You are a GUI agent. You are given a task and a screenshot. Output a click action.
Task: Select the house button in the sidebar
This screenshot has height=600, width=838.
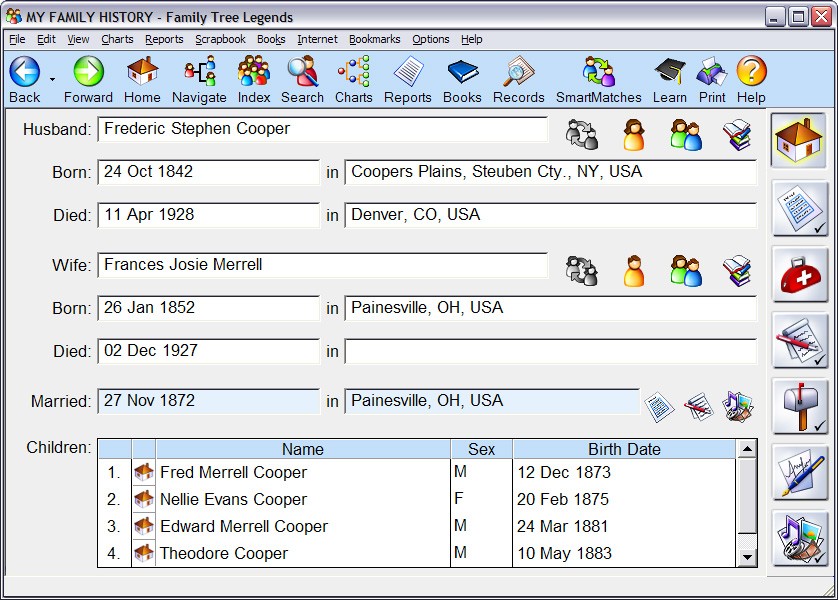click(x=798, y=141)
